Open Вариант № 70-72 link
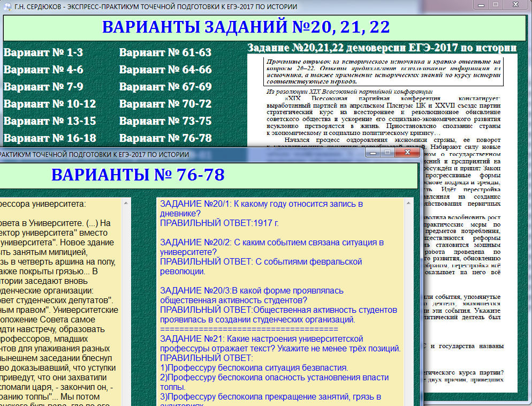The image size is (532, 406). (x=165, y=104)
